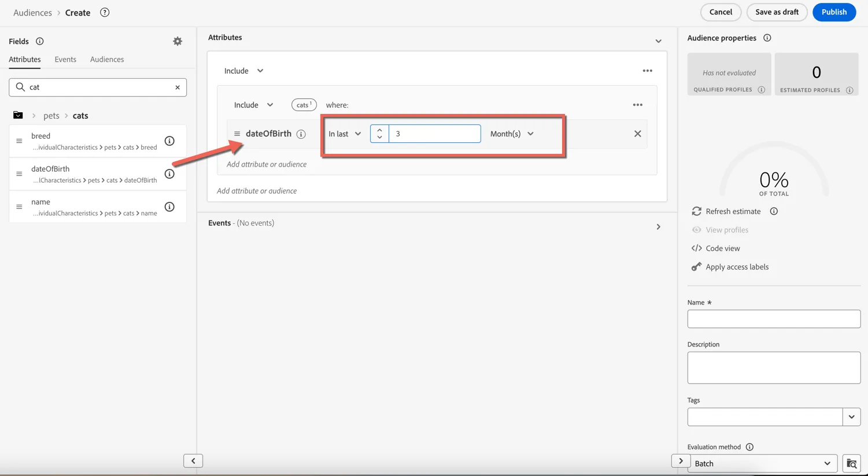Open Code view

(715, 248)
